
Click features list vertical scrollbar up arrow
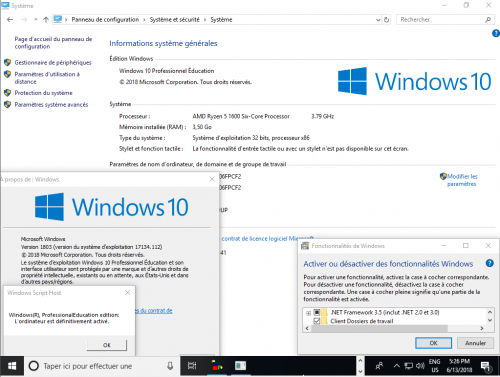(490, 312)
